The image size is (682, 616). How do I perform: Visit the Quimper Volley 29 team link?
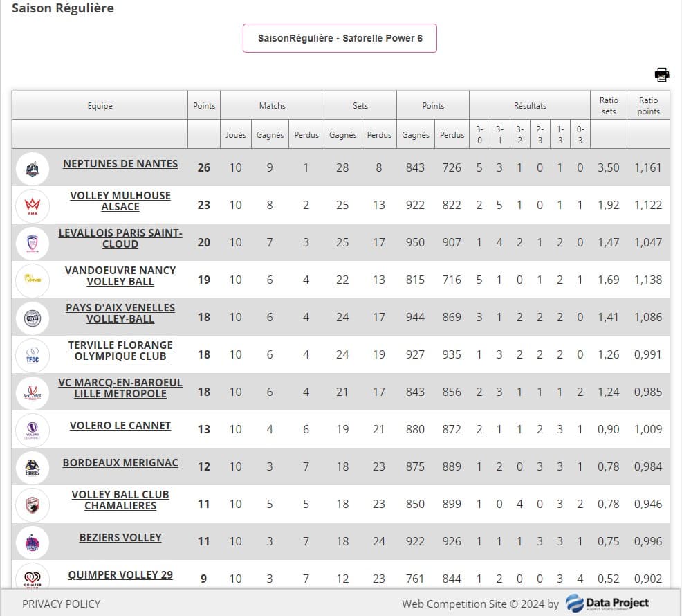[120, 575]
